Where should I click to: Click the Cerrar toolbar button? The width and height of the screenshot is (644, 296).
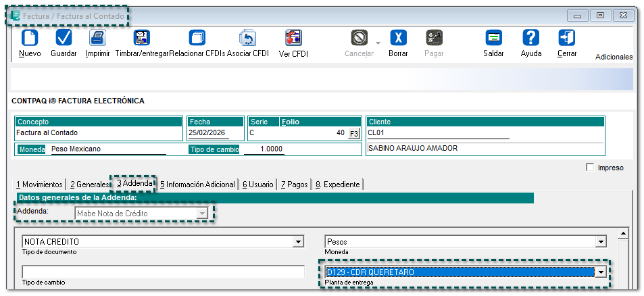566,38
